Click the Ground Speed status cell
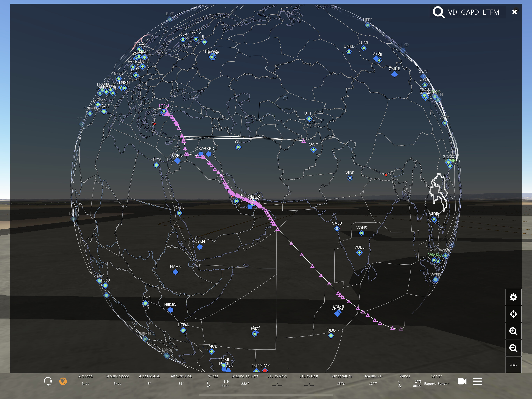Screen dimensions: 532x399 pos(117,380)
